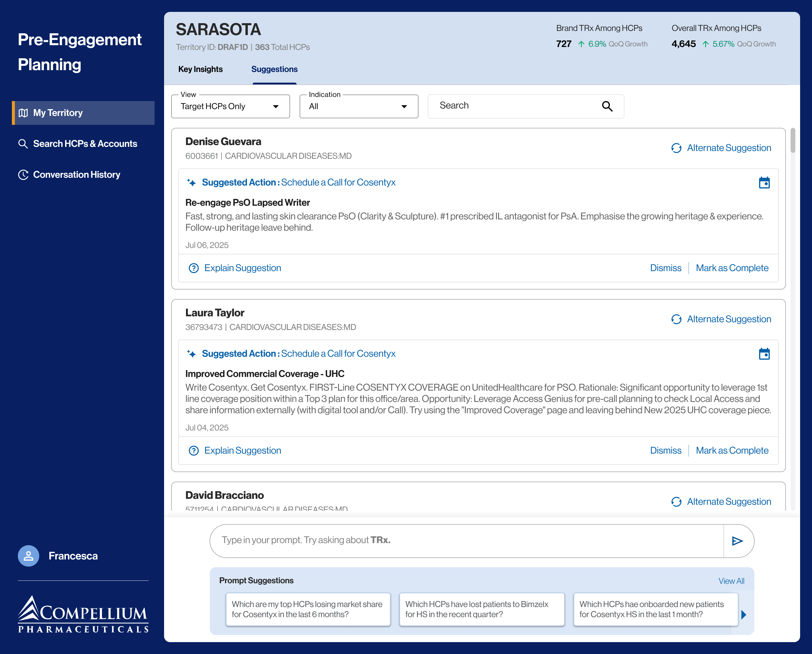The image size is (812, 654).
Task: Click the question mark icon in Denise Guevara's card
Action: tap(193, 268)
